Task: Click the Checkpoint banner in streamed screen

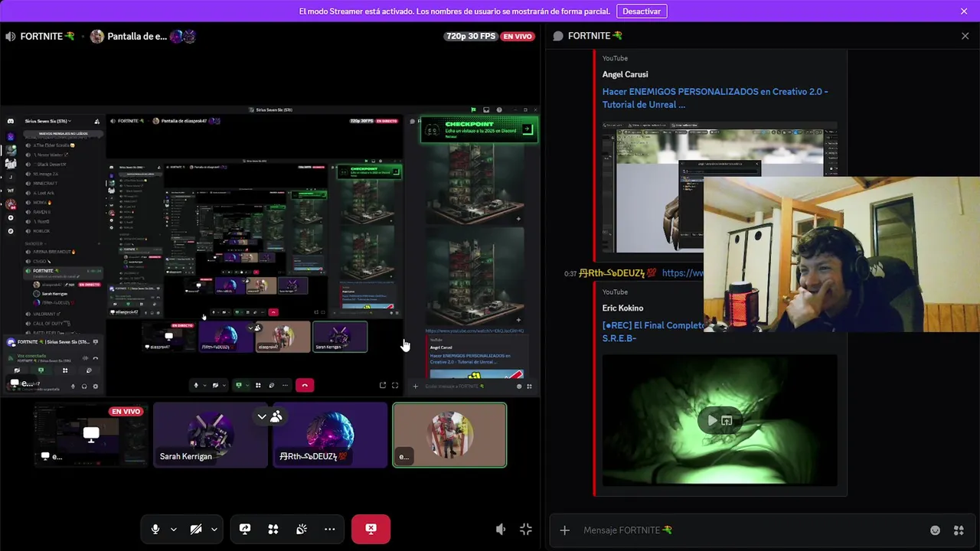Action: pyautogui.click(x=479, y=130)
